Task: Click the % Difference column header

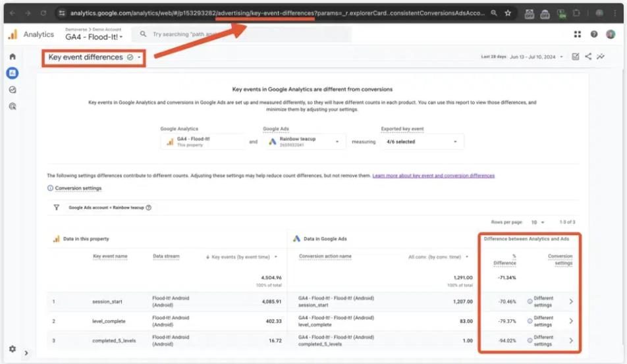Action: pyautogui.click(x=505, y=260)
